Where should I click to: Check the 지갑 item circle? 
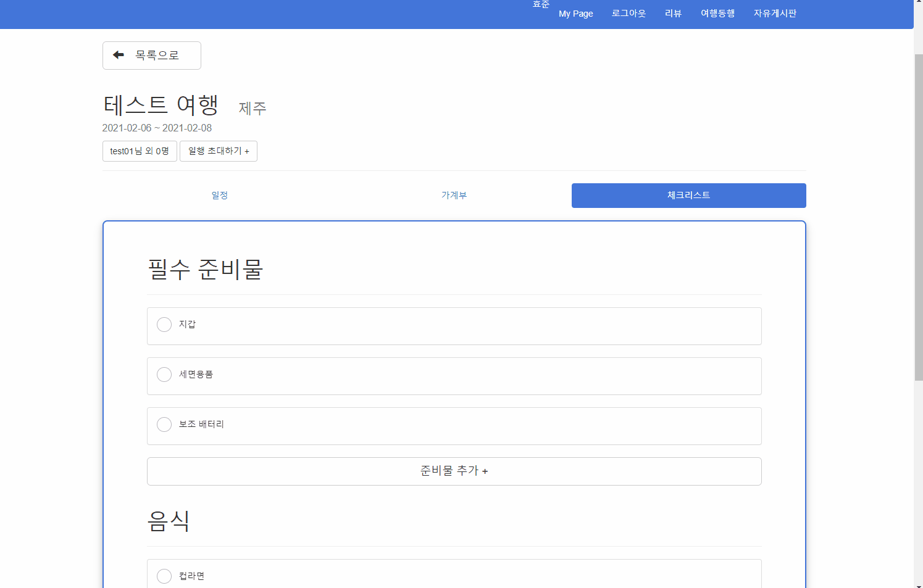coord(164,325)
